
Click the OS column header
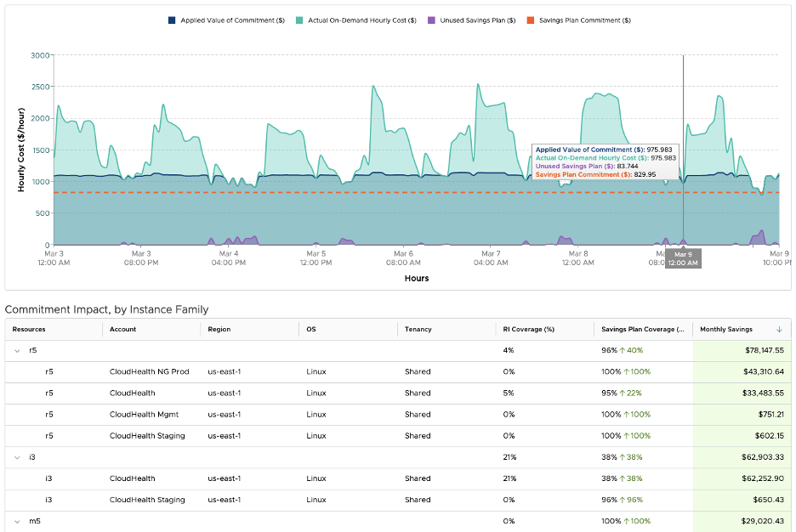[x=311, y=329]
